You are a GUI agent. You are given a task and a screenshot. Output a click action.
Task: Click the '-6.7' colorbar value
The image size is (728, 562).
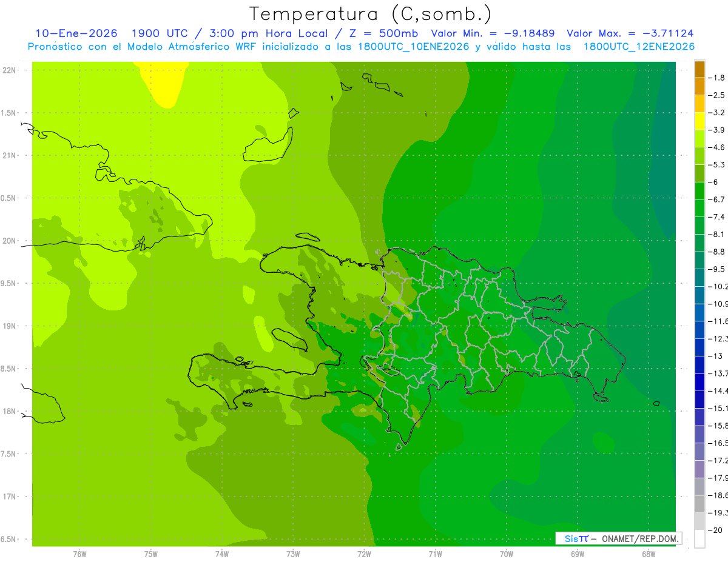[x=717, y=199]
